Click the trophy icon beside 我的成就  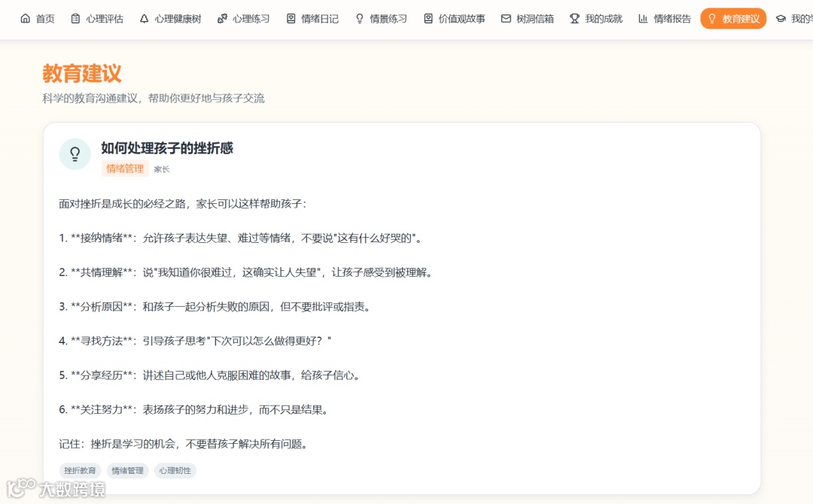(x=574, y=19)
